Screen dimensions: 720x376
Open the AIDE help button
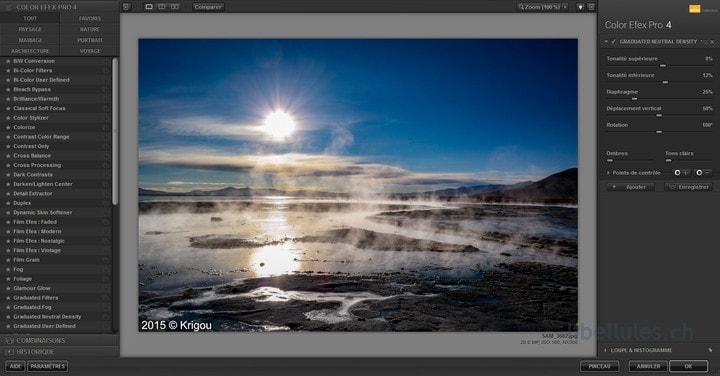[x=15, y=366]
